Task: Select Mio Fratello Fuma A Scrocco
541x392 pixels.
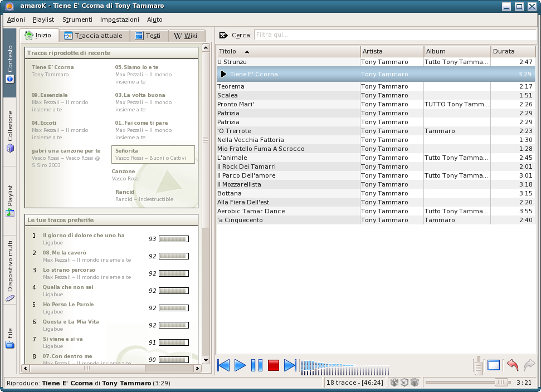Action: (x=376, y=149)
